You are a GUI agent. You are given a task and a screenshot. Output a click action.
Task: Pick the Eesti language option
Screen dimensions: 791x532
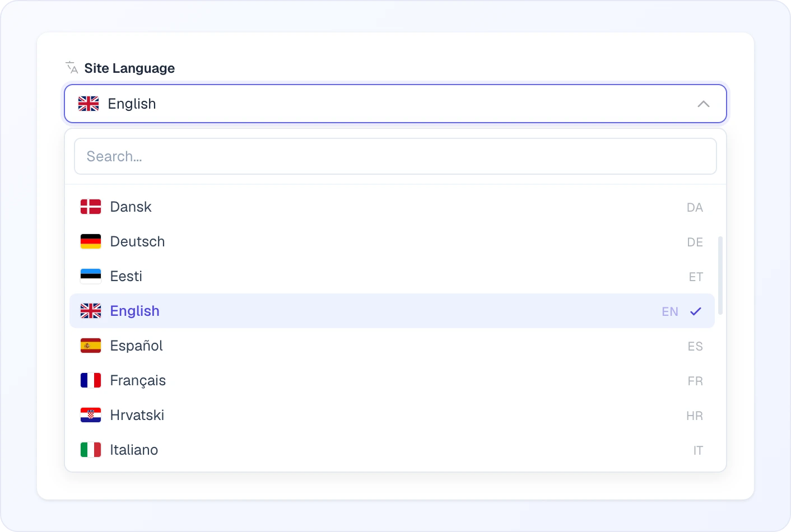coord(392,277)
